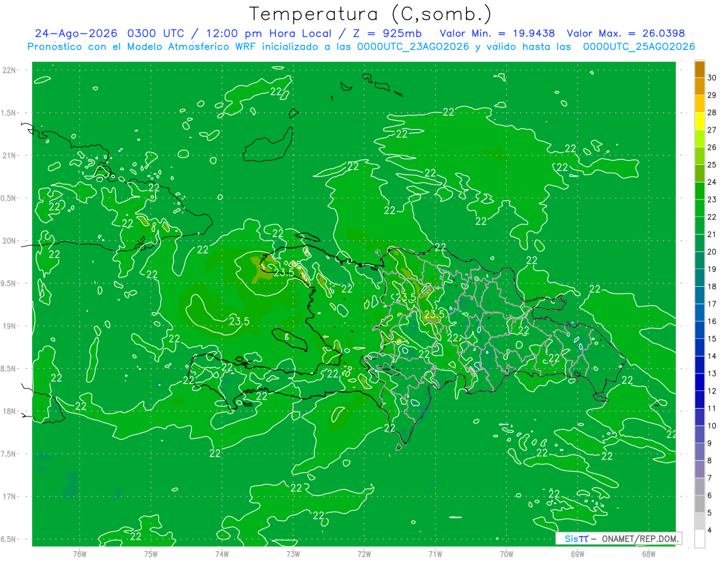728x562 pixels.
Task: Click the legend scale value "10"
Action: 712,426
